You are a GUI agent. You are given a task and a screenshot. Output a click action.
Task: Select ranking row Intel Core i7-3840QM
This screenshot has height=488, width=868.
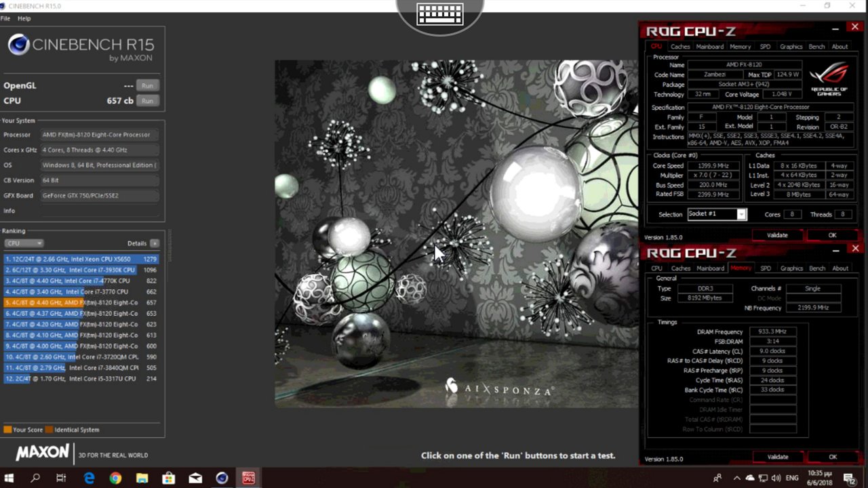click(81, 367)
